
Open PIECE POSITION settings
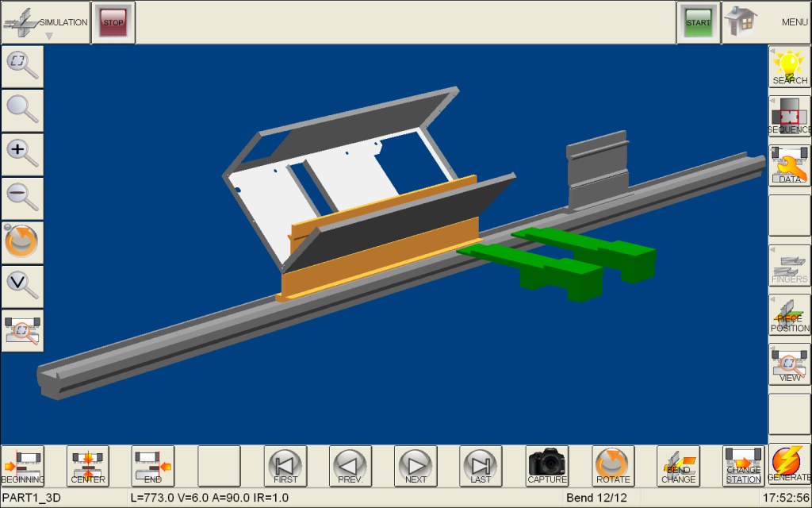pos(790,314)
